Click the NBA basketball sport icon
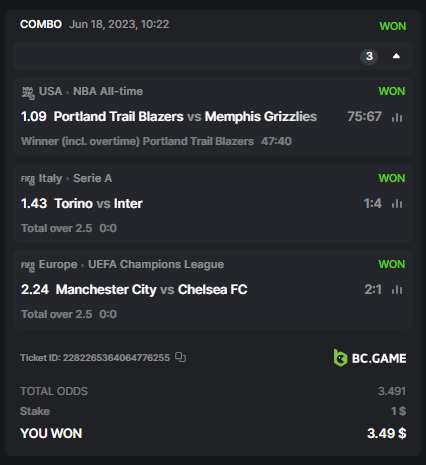The width and height of the screenshot is (426, 465). tap(28, 93)
